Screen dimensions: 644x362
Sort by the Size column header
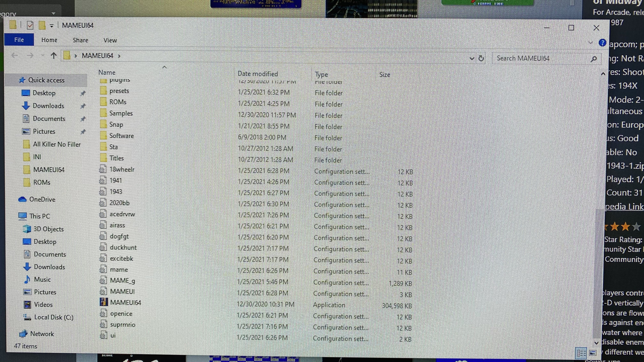click(x=384, y=75)
